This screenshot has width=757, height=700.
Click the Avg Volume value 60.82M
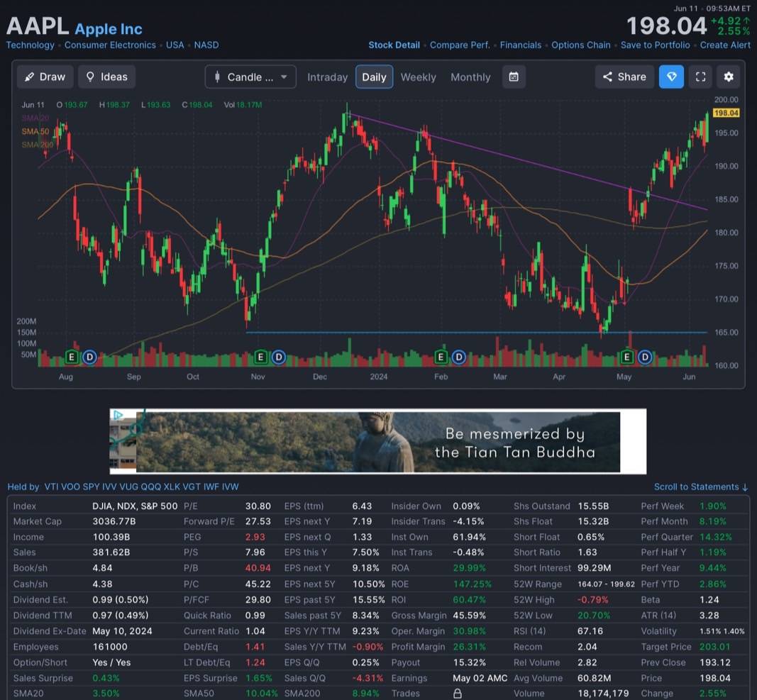594,678
